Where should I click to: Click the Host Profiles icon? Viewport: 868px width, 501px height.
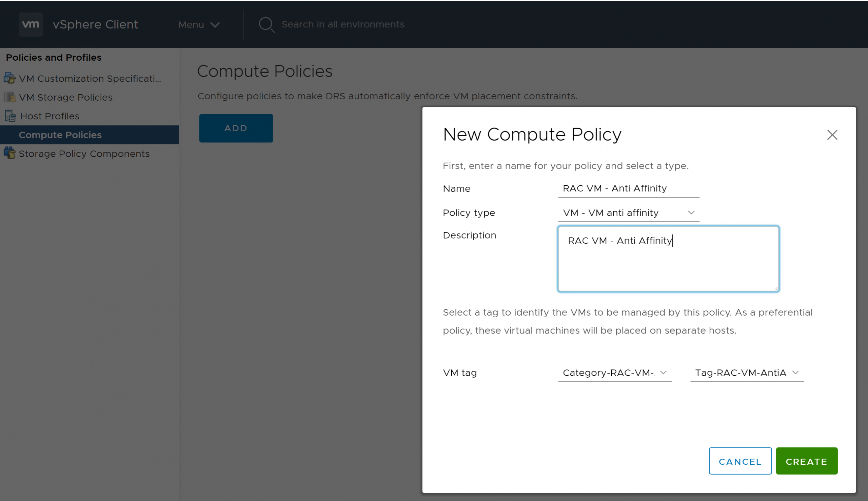tap(10, 116)
